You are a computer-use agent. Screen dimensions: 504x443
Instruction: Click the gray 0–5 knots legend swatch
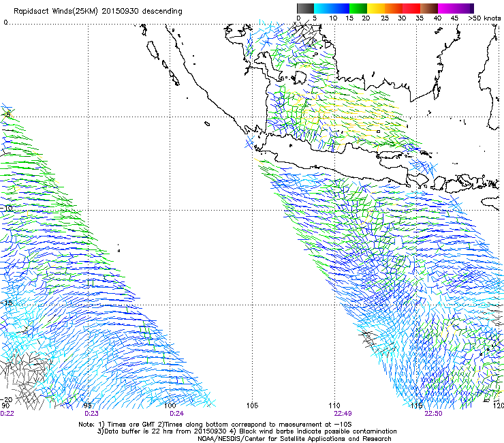coord(305,8)
